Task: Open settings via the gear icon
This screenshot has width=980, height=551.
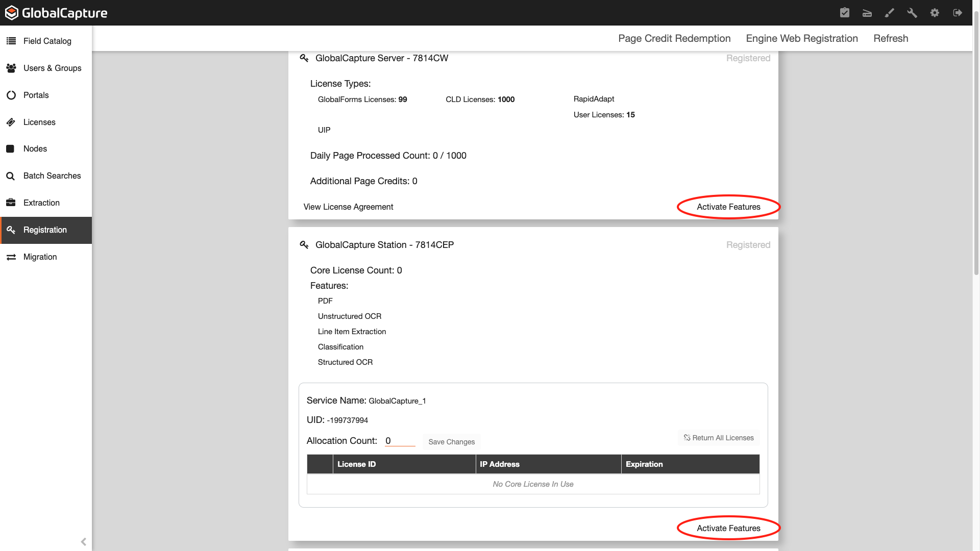Action: [x=935, y=13]
